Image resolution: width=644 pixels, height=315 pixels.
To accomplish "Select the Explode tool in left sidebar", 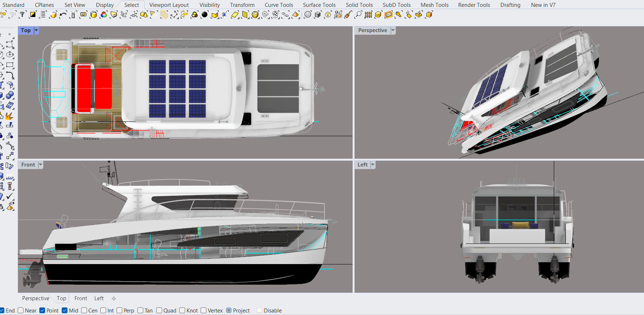I will 9,116.
